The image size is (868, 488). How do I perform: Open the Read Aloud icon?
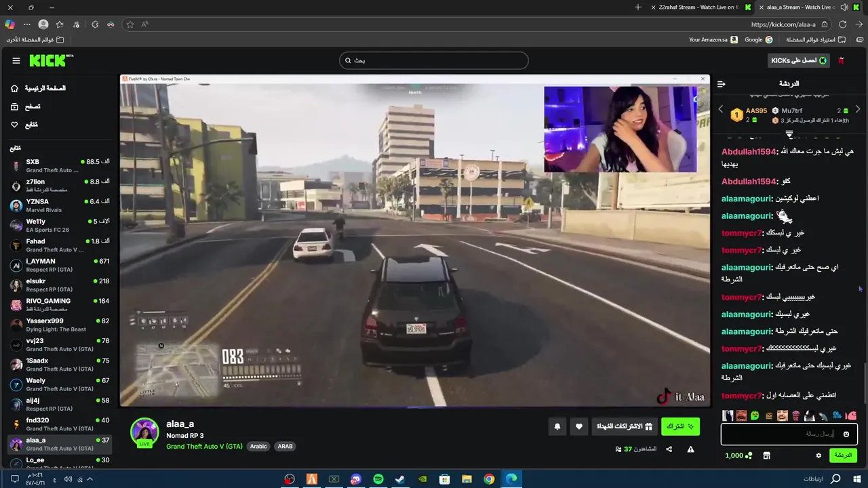[x=145, y=24]
